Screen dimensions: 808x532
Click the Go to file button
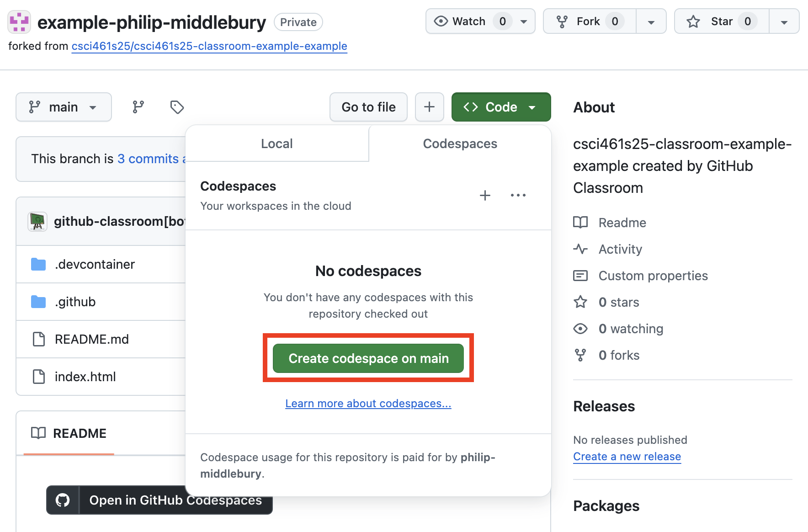coord(368,107)
